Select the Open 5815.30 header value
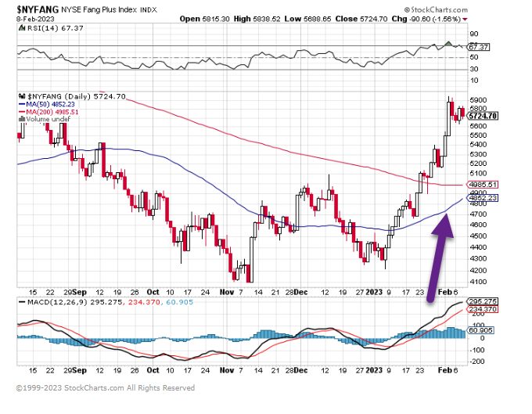 pos(205,19)
